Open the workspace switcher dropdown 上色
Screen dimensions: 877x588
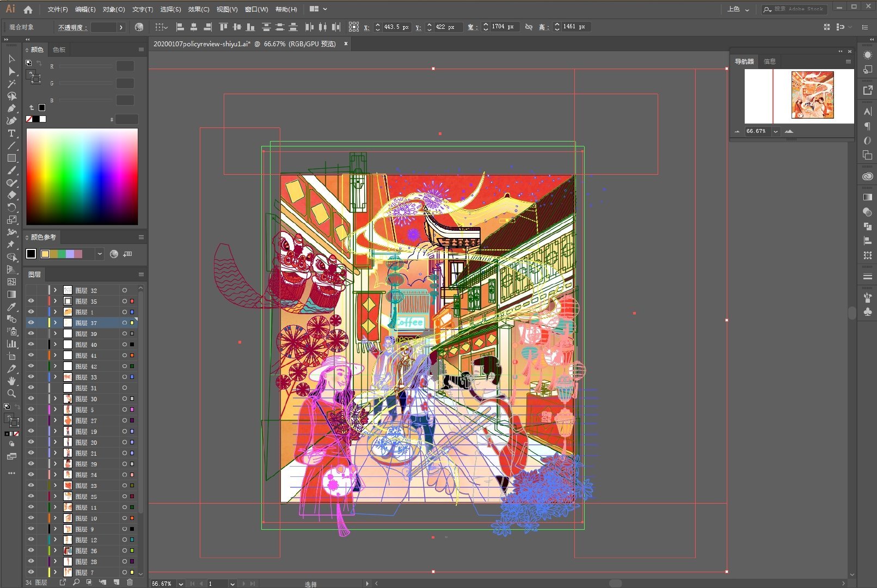point(738,9)
